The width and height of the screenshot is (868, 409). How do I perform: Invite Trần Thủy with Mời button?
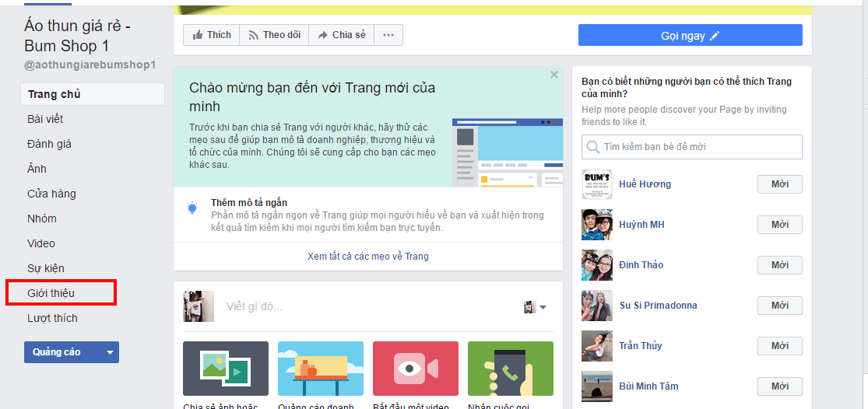tap(779, 345)
